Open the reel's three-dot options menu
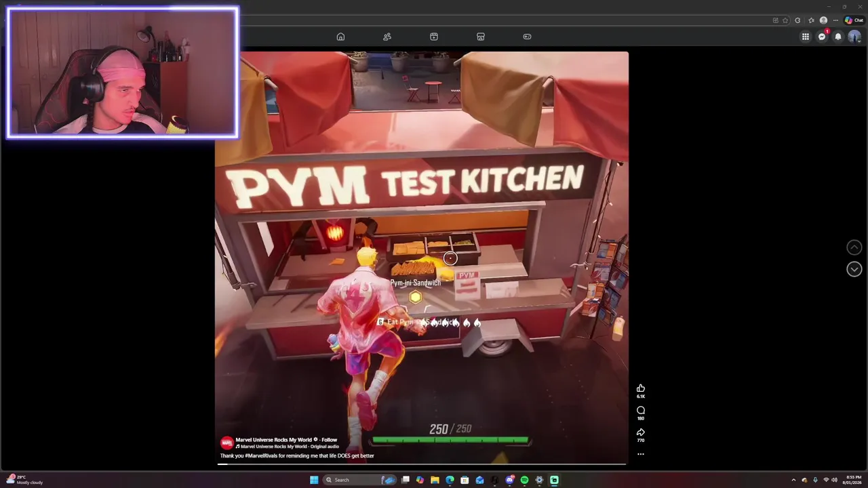This screenshot has width=868, height=488. point(641,454)
